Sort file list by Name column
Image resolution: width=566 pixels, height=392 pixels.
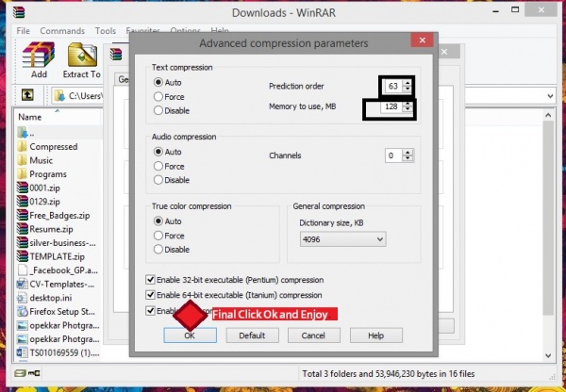click(x=30, y=117)
